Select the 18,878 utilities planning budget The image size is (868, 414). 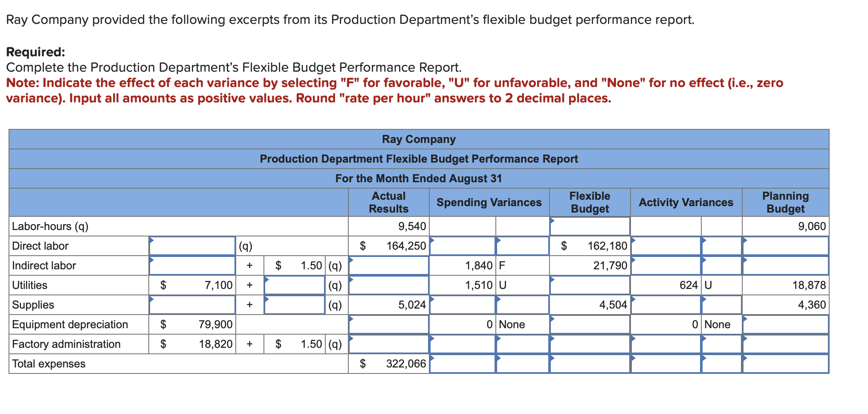click(x=809, y=285)
